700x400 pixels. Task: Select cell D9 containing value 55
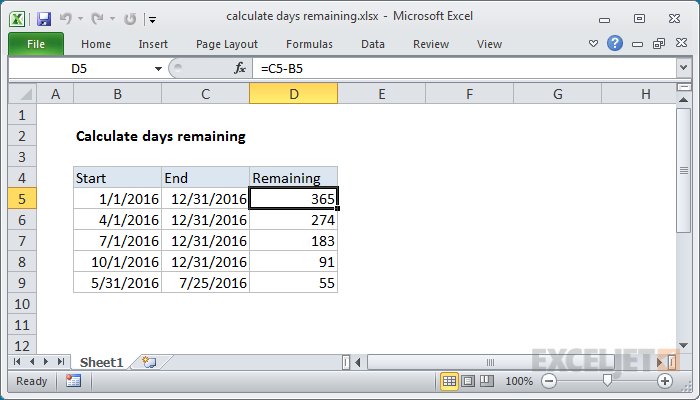293,283
